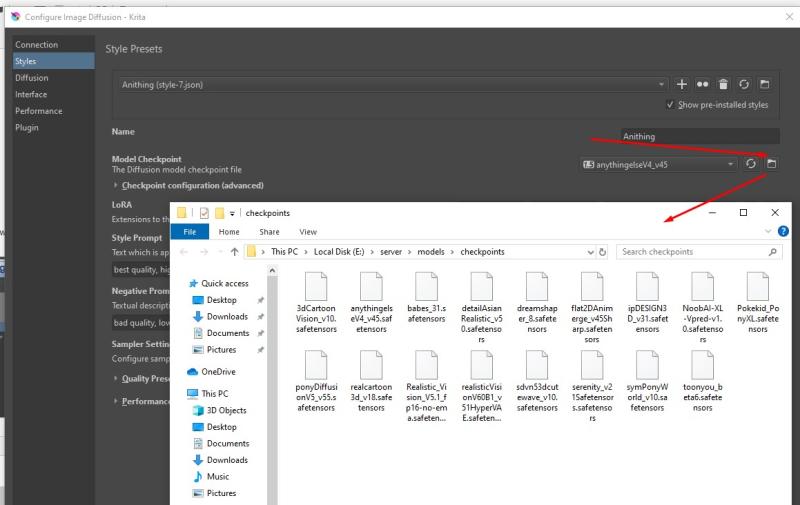Open Plugin settings page
This screenshot has height=505, width=800.
point(54,128)
